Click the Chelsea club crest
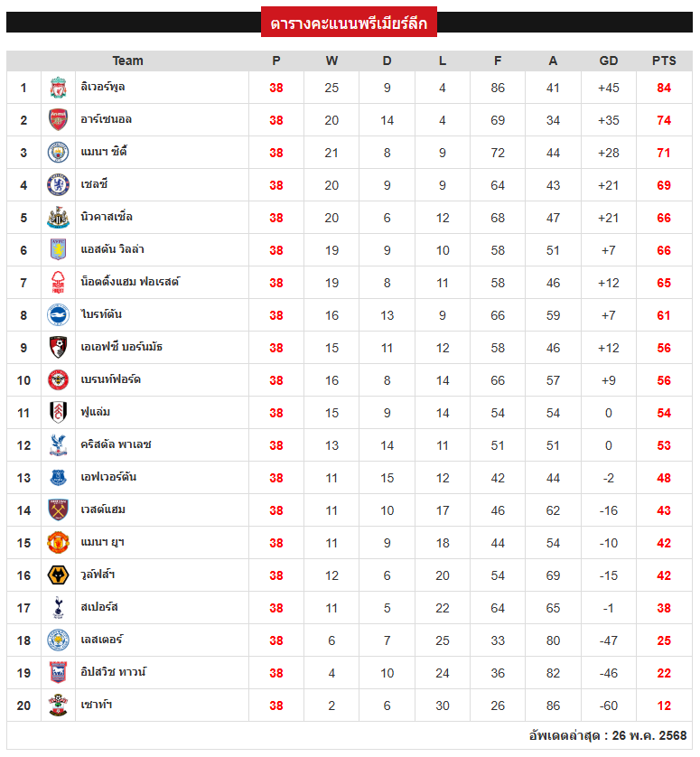This screenshot has height=757, width=700. click(58, 185)
